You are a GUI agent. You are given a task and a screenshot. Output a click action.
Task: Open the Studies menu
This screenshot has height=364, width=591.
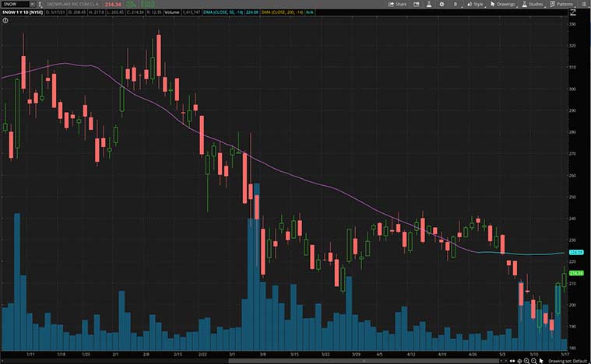(533, 4)
